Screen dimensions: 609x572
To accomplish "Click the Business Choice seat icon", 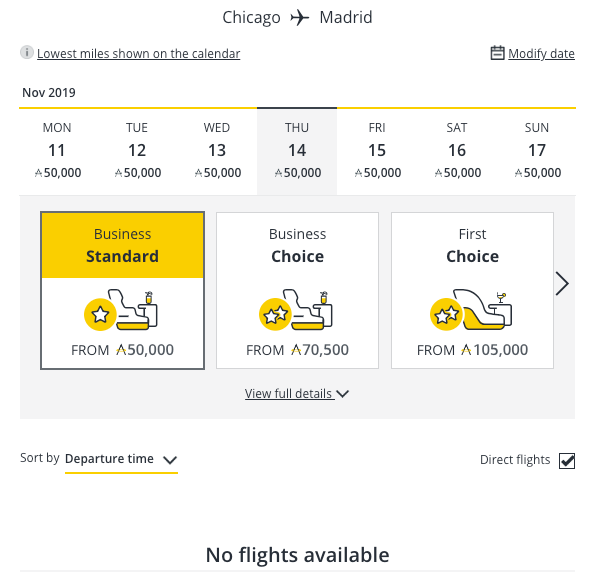I will click(297, 312).
